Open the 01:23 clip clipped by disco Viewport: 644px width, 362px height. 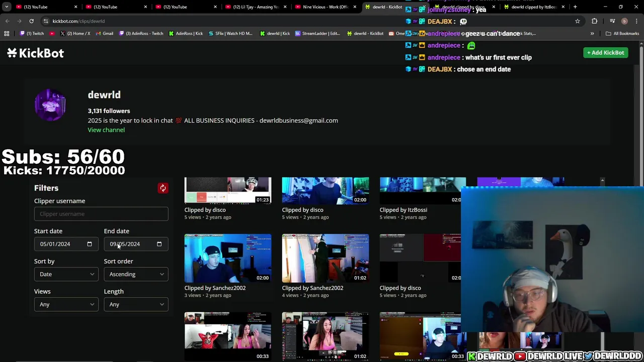tap(227, 191)
